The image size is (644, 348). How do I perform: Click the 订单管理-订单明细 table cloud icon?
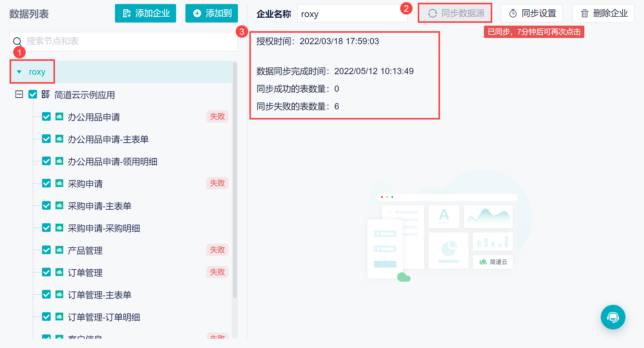(59, 317)
